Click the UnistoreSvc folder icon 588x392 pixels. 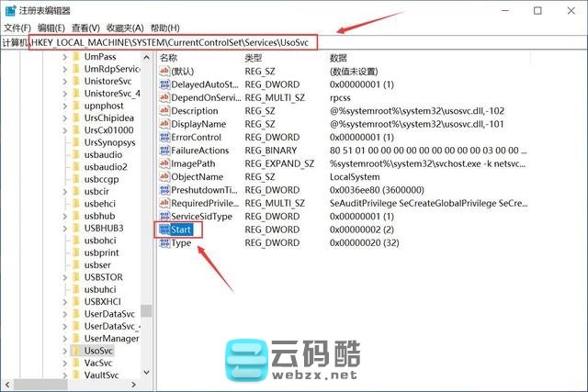point(76,81)
